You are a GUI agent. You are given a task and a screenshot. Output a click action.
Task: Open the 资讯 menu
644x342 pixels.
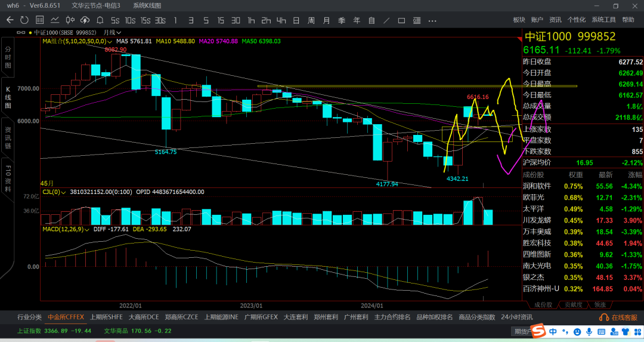555,20
